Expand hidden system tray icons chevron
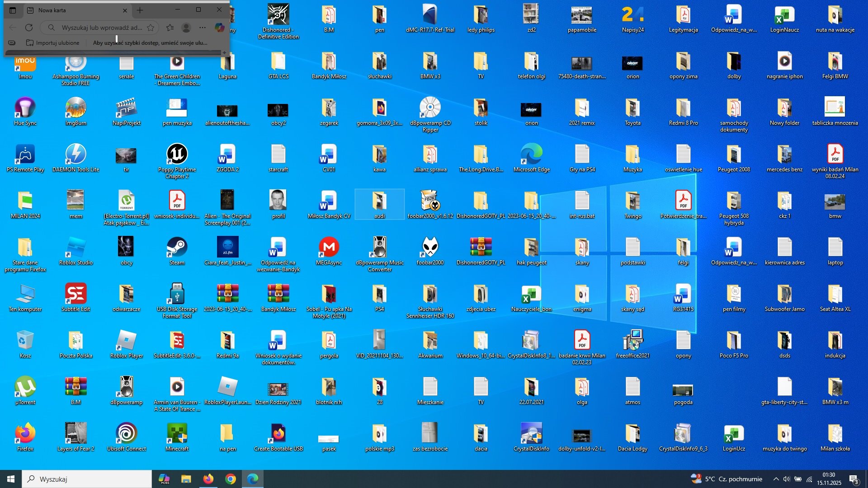This screenshot has height=488, width=868. point(776,479)
